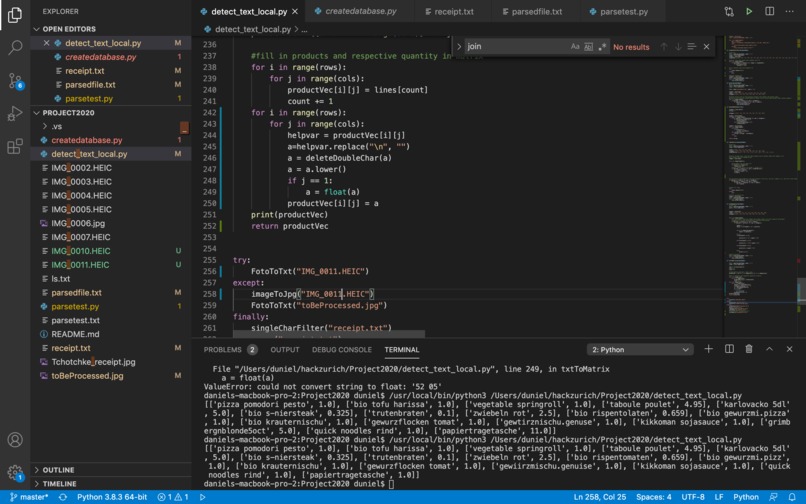Open notifications bell in status bar

pyautogui.click(x=793, y=497)
